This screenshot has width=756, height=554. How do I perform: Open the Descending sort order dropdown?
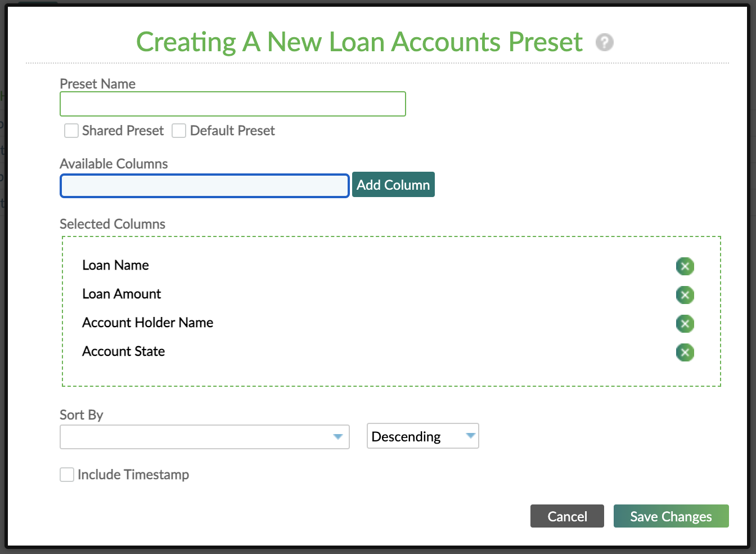click(423, 436)
